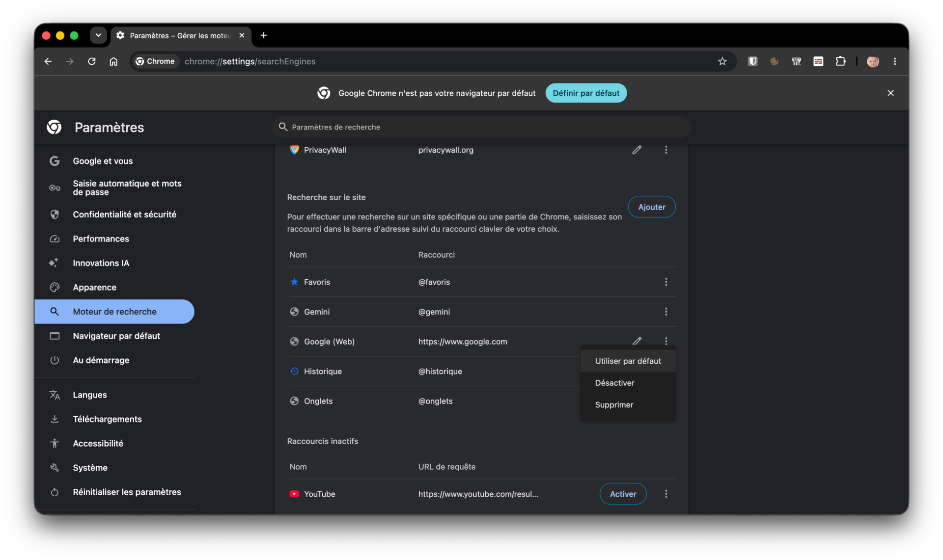This screenshot has height=560, width=943.
Task: Open Réinitialiser les paramètres
Action: click(x=114, y=492)
